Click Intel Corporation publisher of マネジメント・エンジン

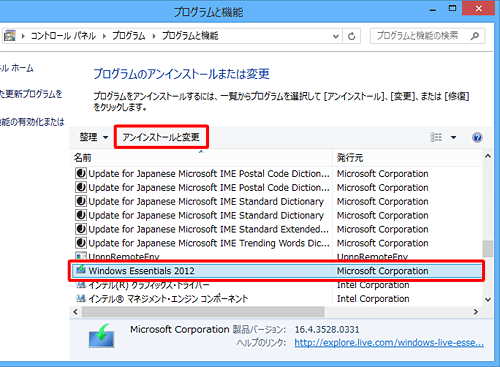coord(373,299)
